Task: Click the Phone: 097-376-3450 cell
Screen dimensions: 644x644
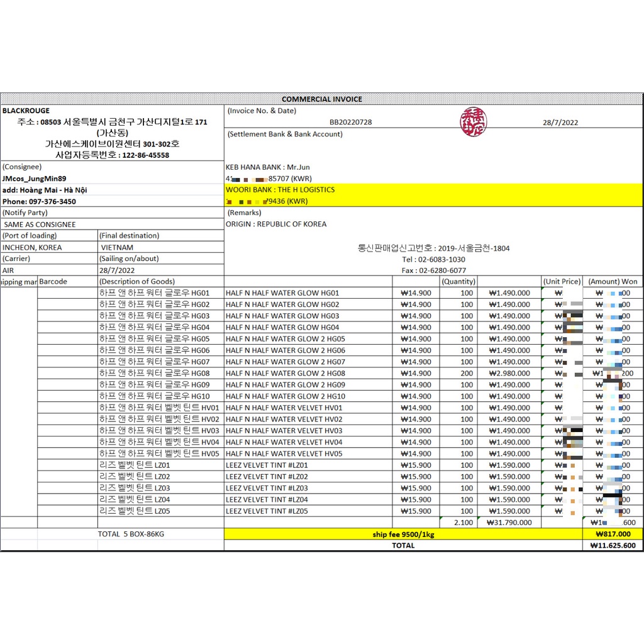Action: (x=39, y=201)
